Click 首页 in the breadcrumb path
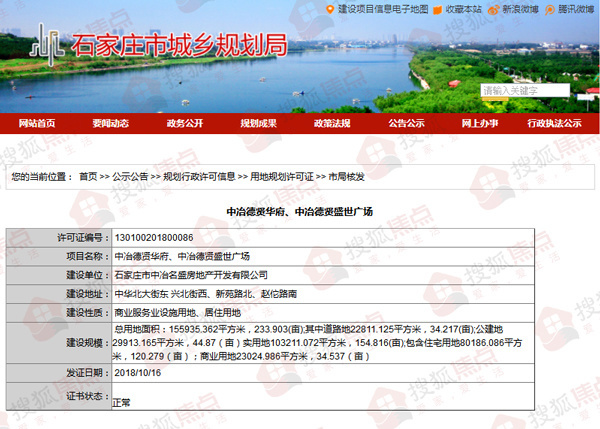This screenshot has height=429, width=600. pyautogui.click(x=89, y=176)
